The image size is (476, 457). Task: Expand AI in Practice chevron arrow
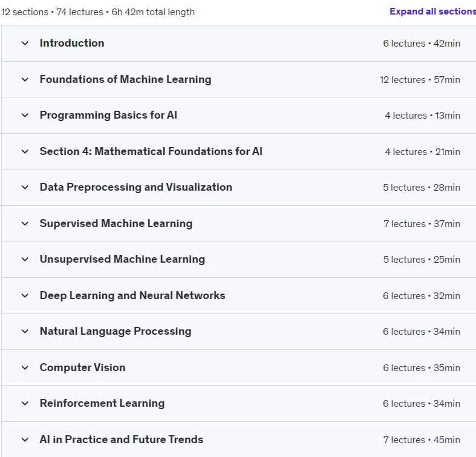[x=25, y=439]
